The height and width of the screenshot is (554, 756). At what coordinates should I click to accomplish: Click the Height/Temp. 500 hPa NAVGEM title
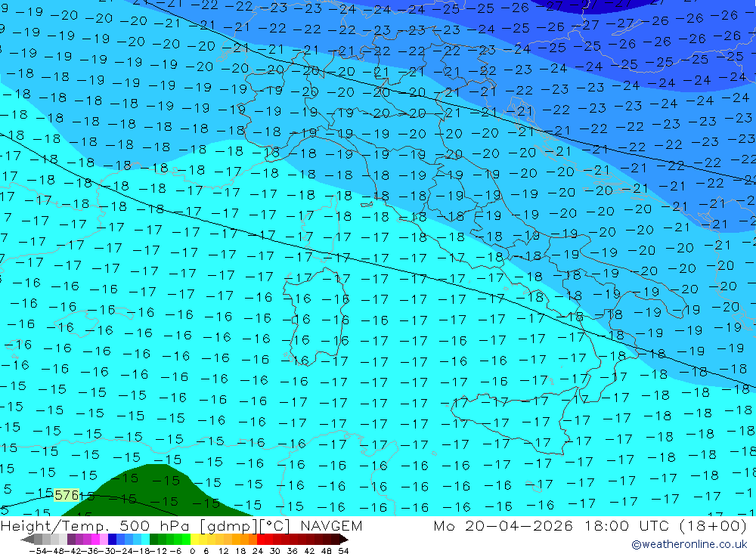[x=181, y=525]
